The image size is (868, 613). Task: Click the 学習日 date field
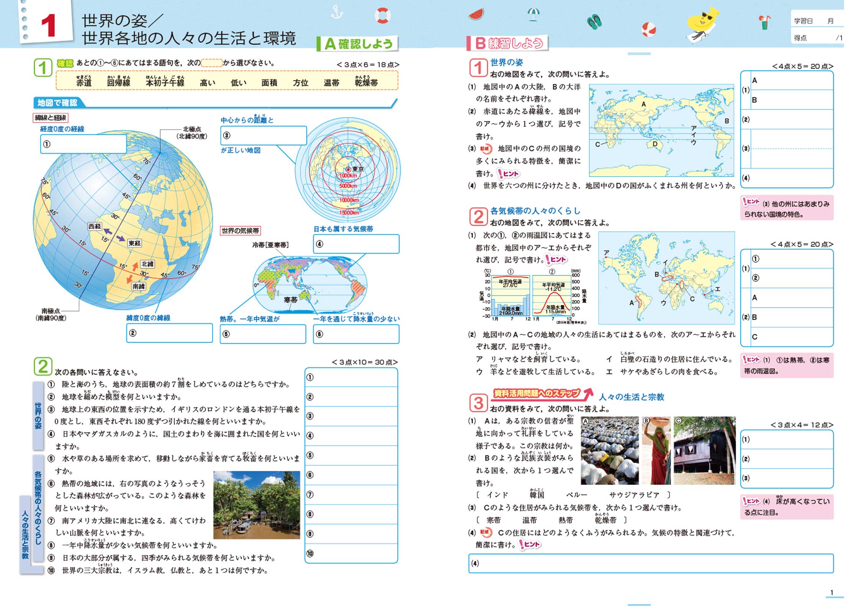(x=817, y=21)
